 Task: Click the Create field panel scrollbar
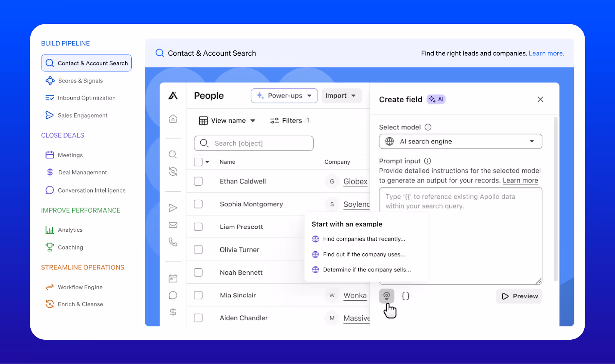555,199
